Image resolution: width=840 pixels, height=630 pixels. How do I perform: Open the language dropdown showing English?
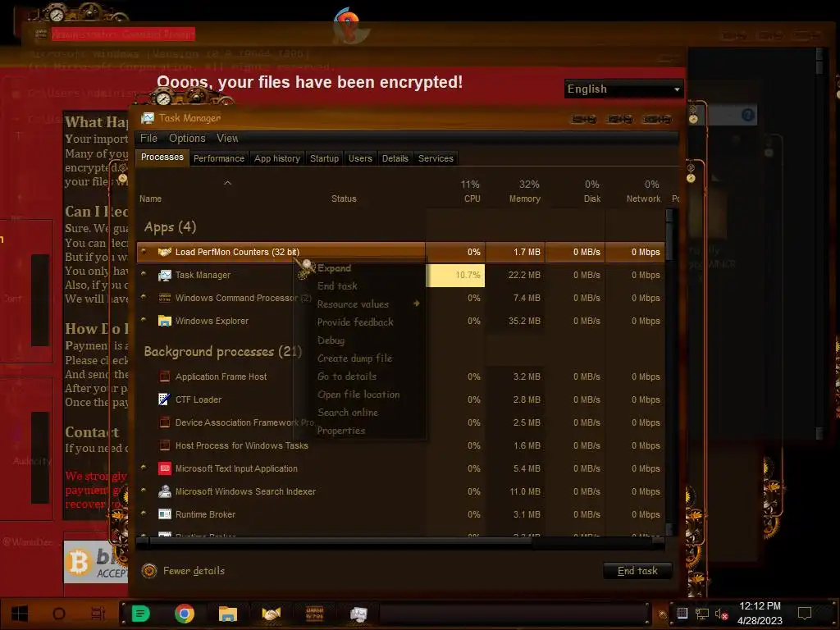623,89
